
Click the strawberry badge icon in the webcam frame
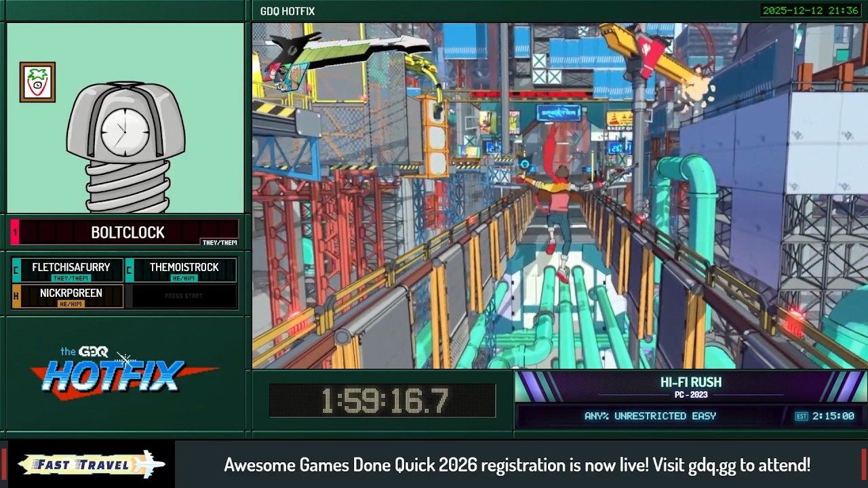(x=37, y=82)
